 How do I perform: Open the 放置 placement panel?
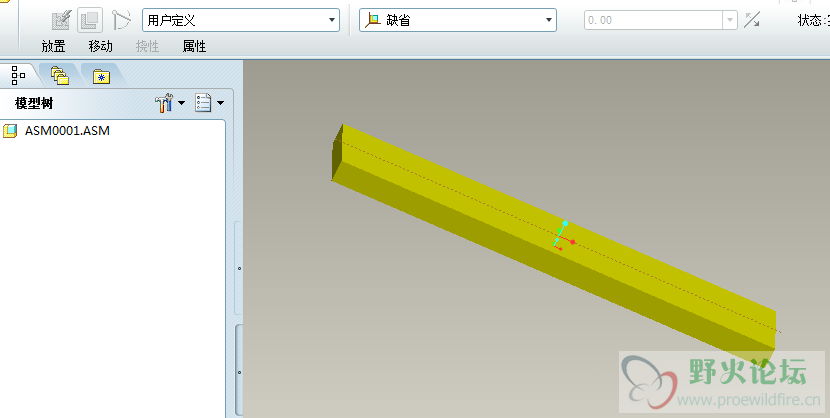(53, 47)
